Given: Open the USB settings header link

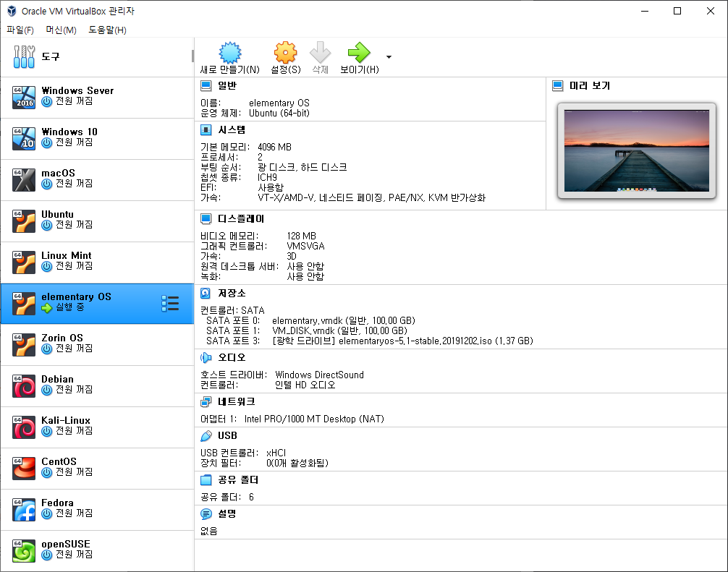Looking at the screenshot, I should click(x=227, y=435).
